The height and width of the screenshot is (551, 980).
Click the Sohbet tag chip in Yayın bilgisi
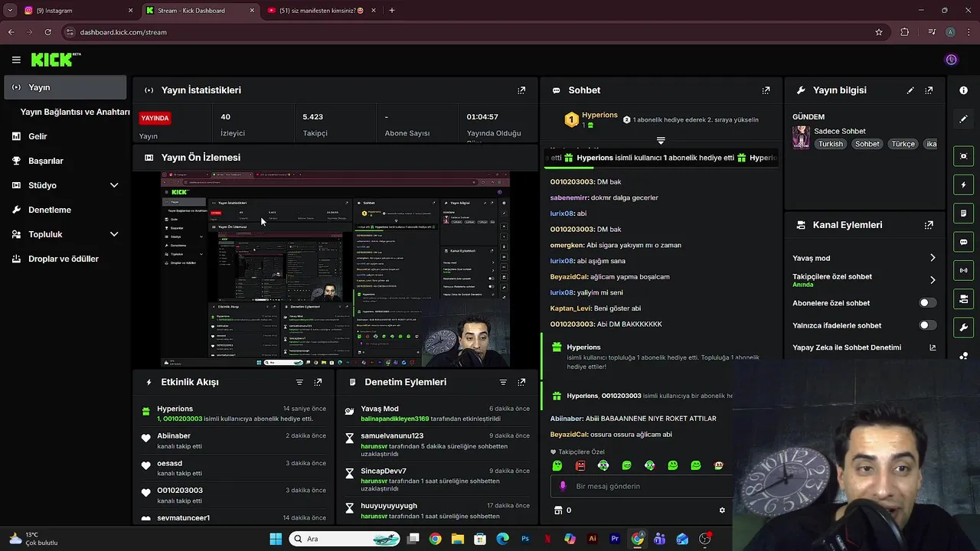point(867,144)
